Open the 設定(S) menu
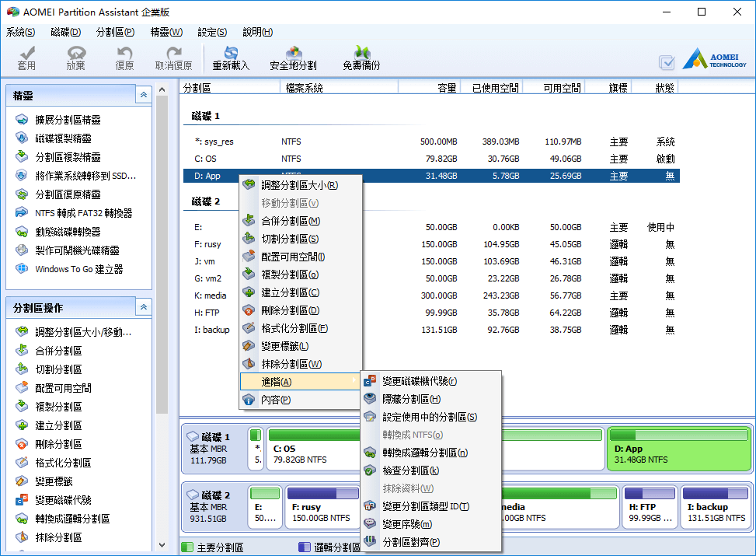The height and width of the screenshot is (556, 756). (x=212, y=33)
